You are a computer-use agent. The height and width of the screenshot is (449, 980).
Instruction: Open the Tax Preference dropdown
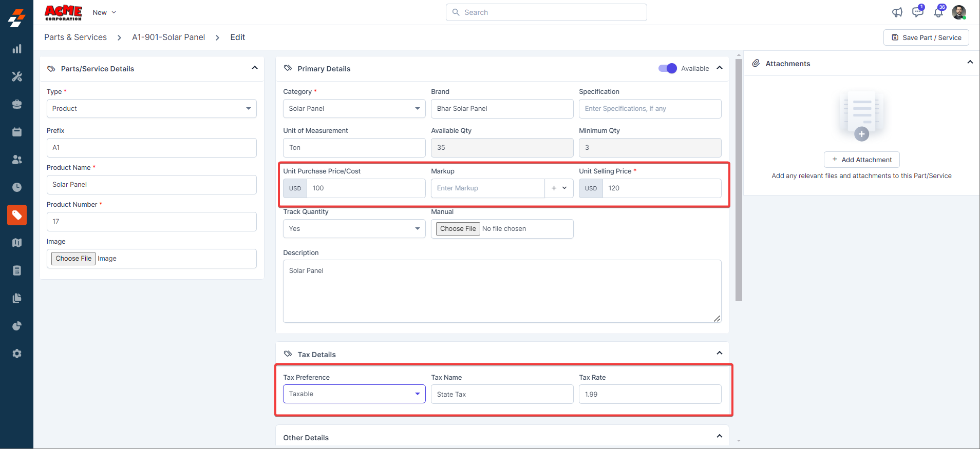click(x=354, y=394)
